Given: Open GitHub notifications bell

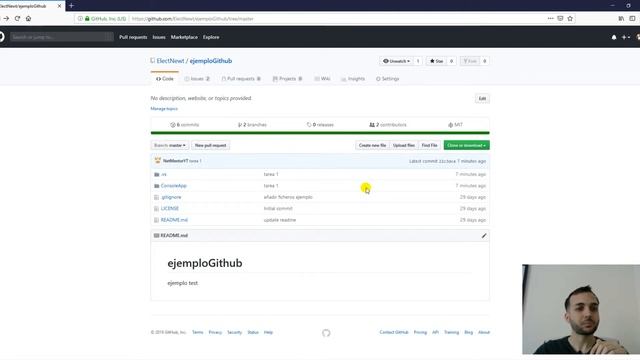Looking at the screenshot, I should pyautogui.click(x=614, y=37).
